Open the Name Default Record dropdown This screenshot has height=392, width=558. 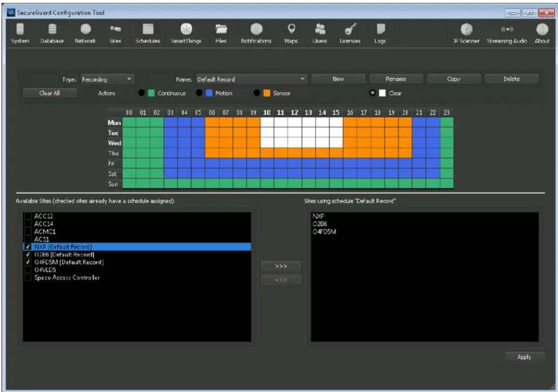pyautogui.click(x=252, y=79)
